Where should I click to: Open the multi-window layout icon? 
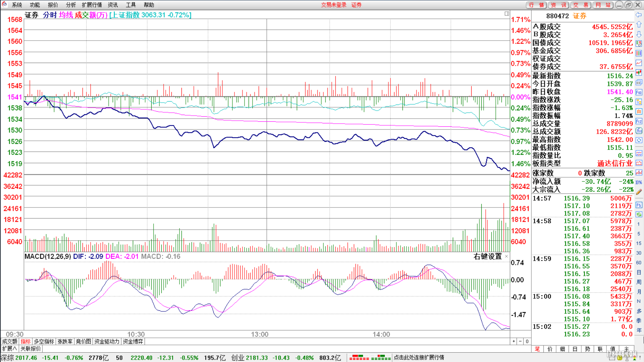point(639,82)
